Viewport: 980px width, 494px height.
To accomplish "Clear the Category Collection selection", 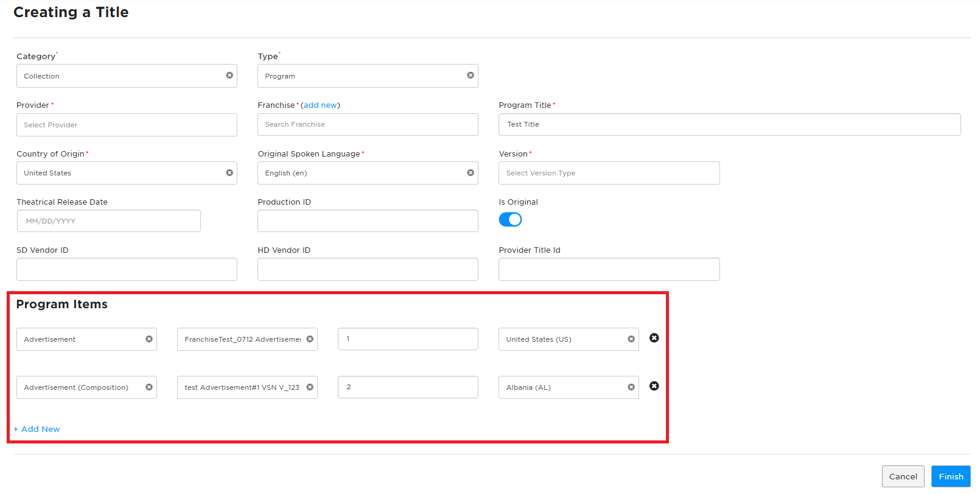I will coord(229,76).
